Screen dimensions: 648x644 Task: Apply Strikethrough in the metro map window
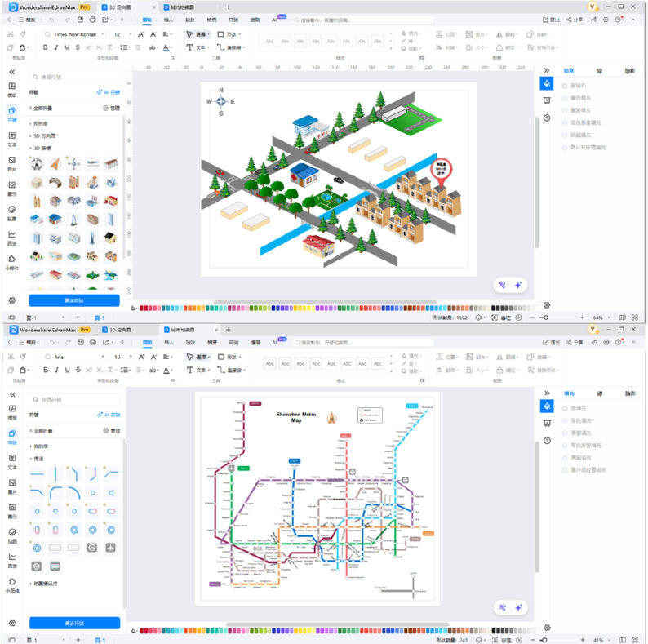(78, 370)
